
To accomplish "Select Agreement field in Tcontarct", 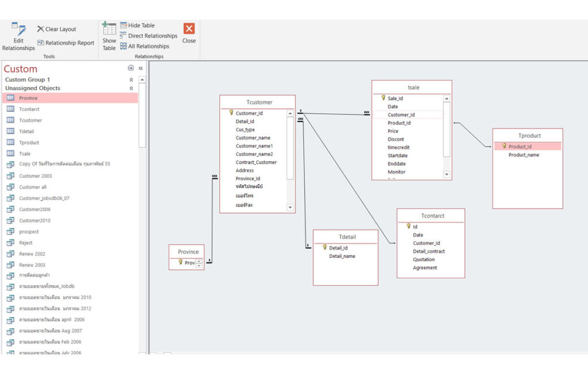I will (425, 267).
